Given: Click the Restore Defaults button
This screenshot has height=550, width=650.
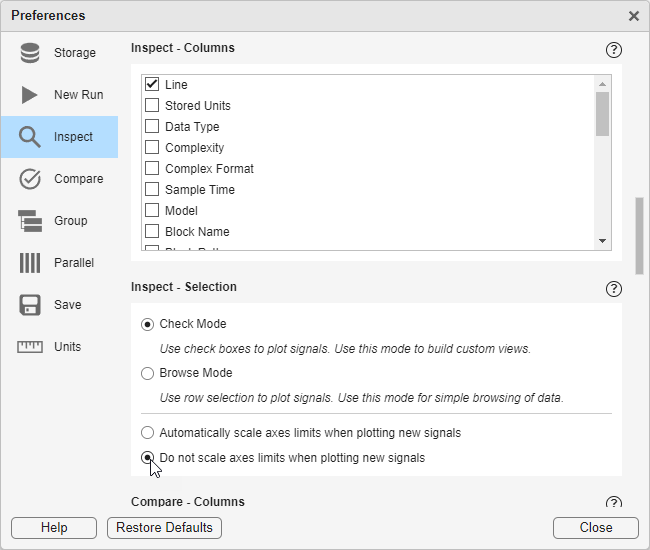Looking at the screenshot, I should (x=164, y=527).
